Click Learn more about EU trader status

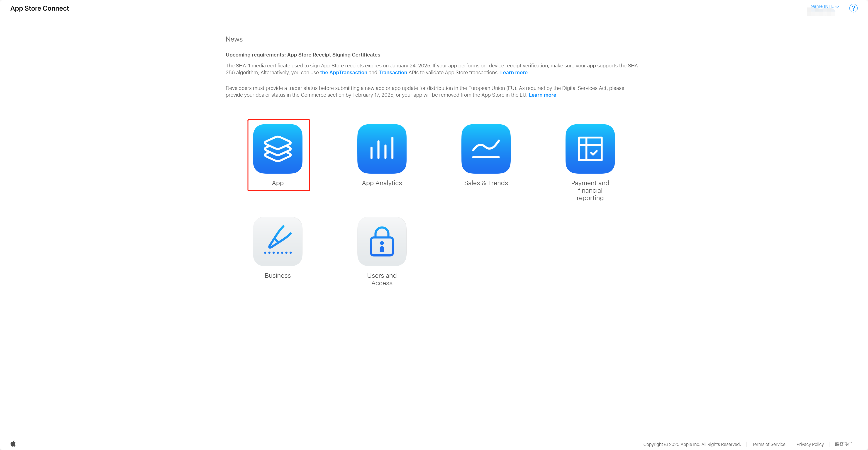[x=542, y=95]
